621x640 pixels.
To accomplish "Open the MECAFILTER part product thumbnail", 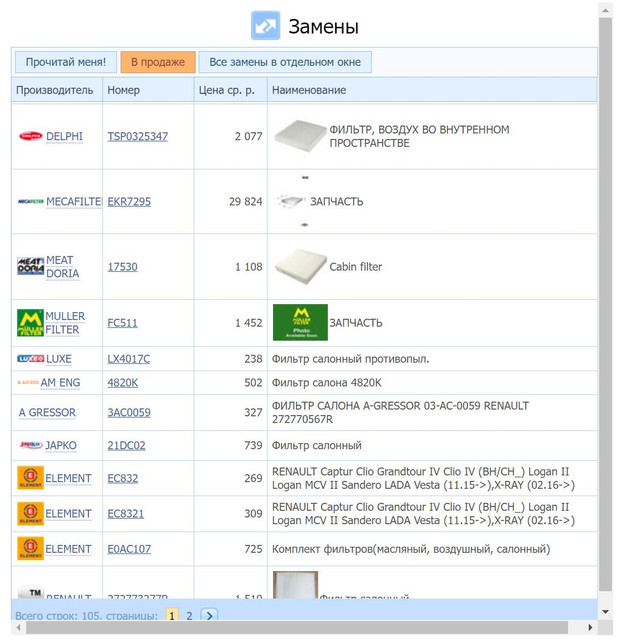I will pyautogui.click(x=291, y=201).
